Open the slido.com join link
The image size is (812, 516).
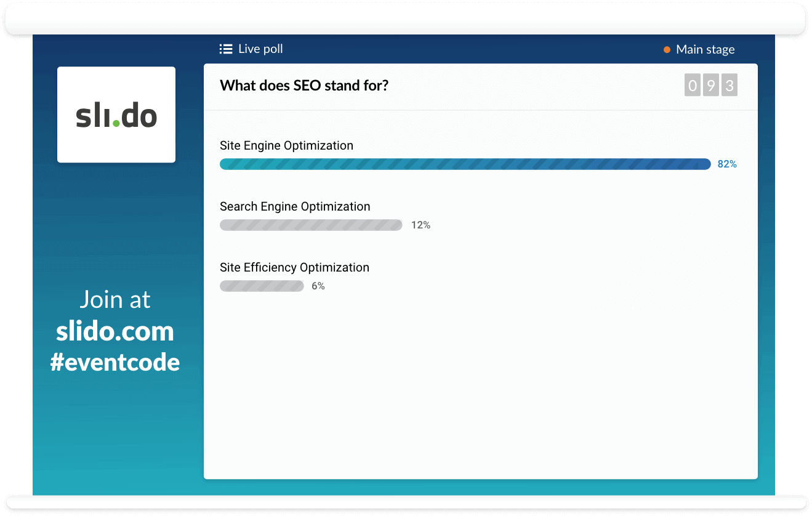tap(115, 332)
